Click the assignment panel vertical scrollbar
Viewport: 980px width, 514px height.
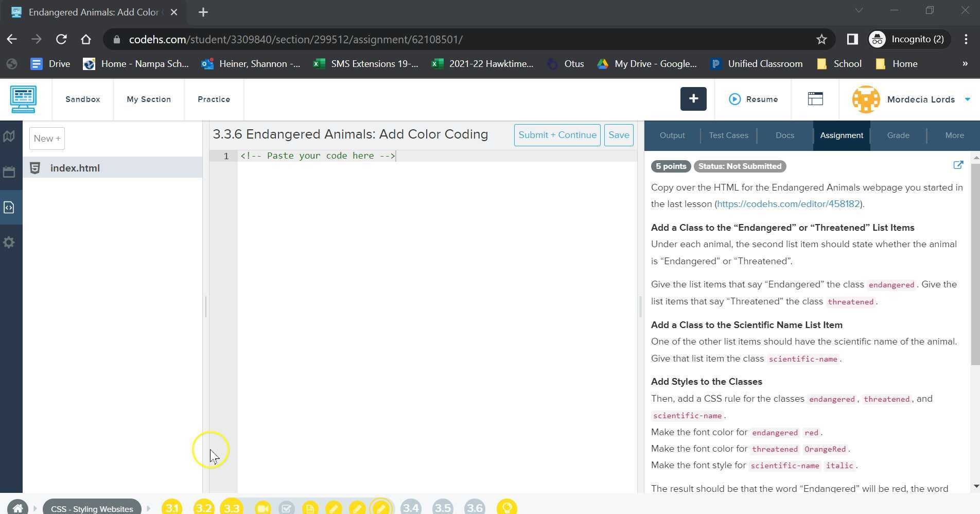[x=975, y=263]
